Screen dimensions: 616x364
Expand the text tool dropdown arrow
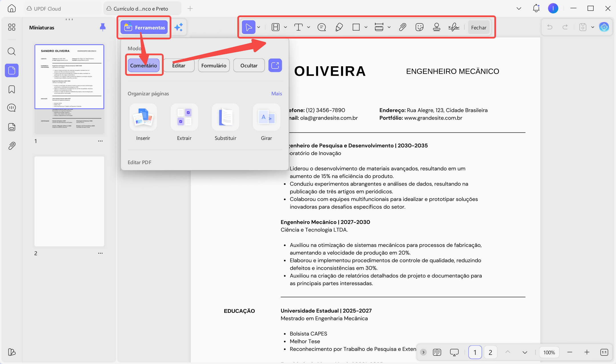[308, 27]
